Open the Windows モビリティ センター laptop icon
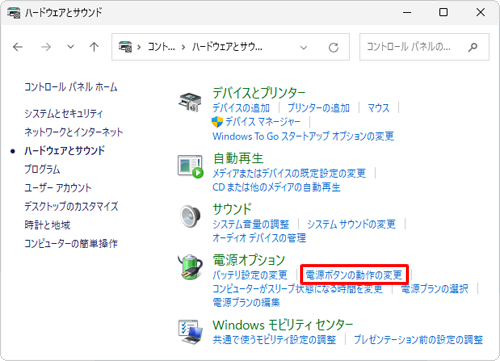Image resolution: width=500 pixels, height=361 pixels. [190, 331]
